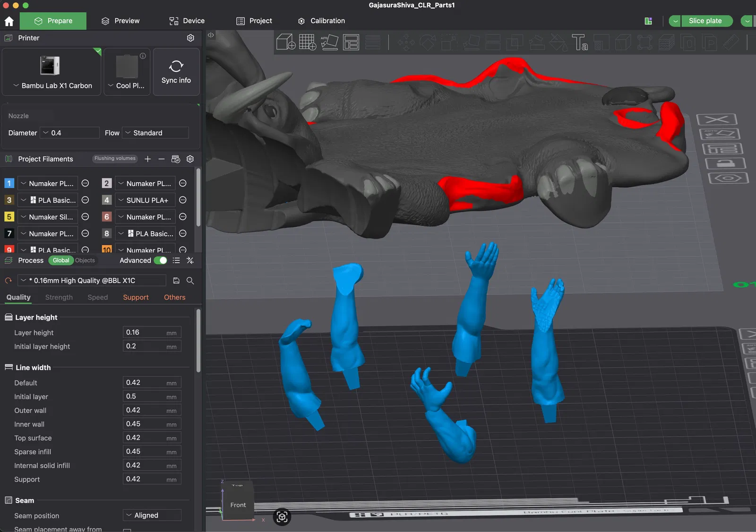This screenshot has height=532, width=756.
Task: Open Project Filaments settings gear
Action: 190,159
